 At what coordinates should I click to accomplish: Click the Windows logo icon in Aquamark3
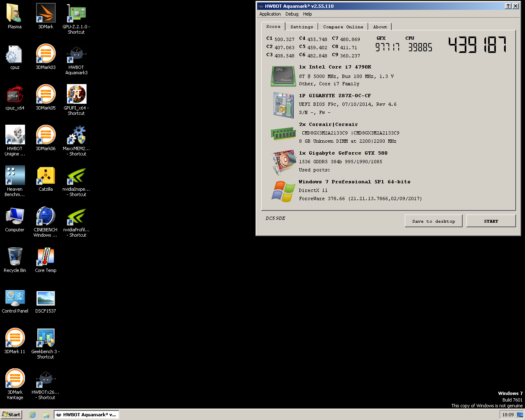(283, 191)
